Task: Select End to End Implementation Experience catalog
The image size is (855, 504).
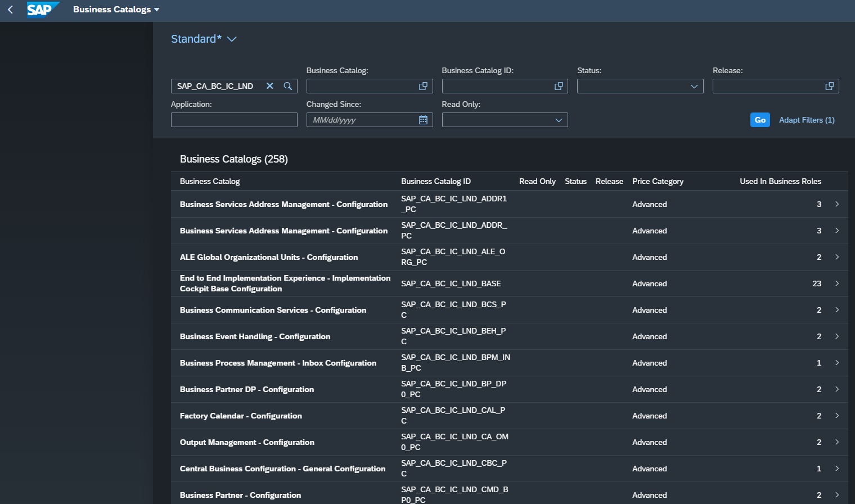Action: tap(285, 283)
